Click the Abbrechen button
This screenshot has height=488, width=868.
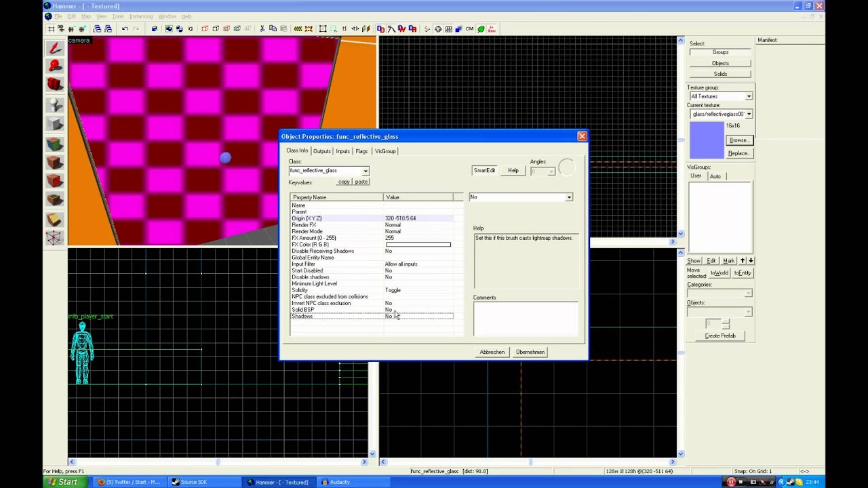click(492, 352)
